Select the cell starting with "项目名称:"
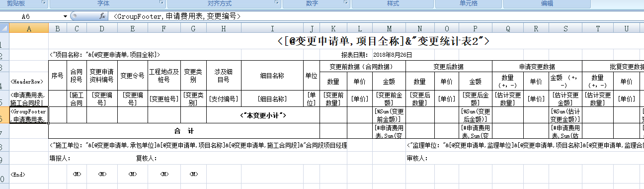The image size is (644, 189). click(104, 55)
